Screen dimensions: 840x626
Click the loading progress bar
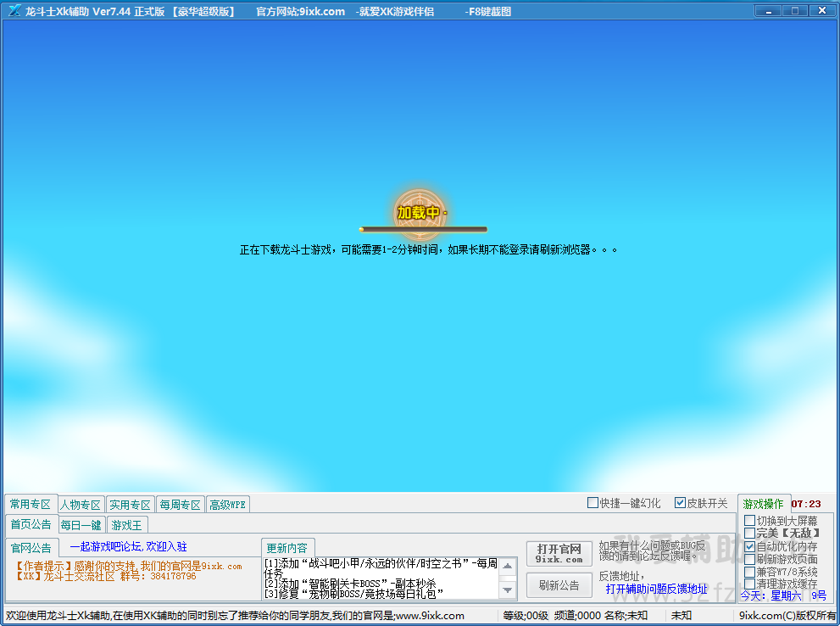[423, 229]
